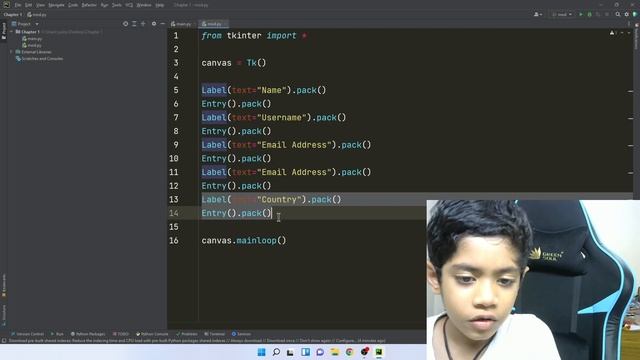This screenshot has width=640, height=360.
Task: Open File Explorer from the taskbar
Action: click(335, 352)
